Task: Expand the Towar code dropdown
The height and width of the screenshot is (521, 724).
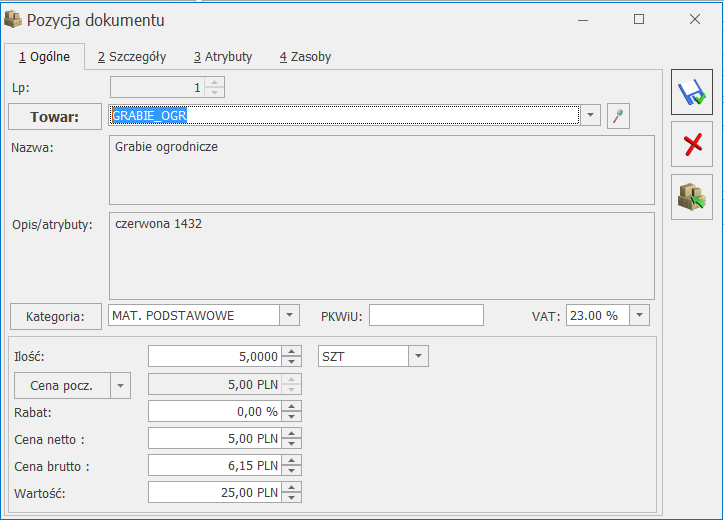Action: (x=590, y=115)
